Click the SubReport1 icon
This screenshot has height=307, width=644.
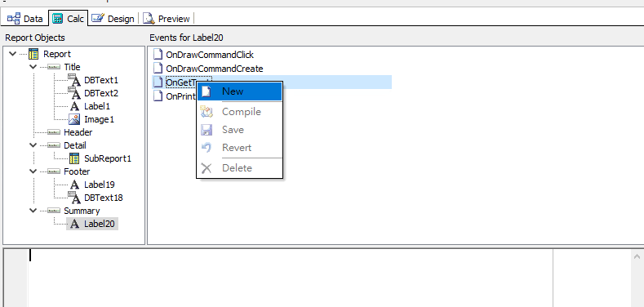click(74, 158)
